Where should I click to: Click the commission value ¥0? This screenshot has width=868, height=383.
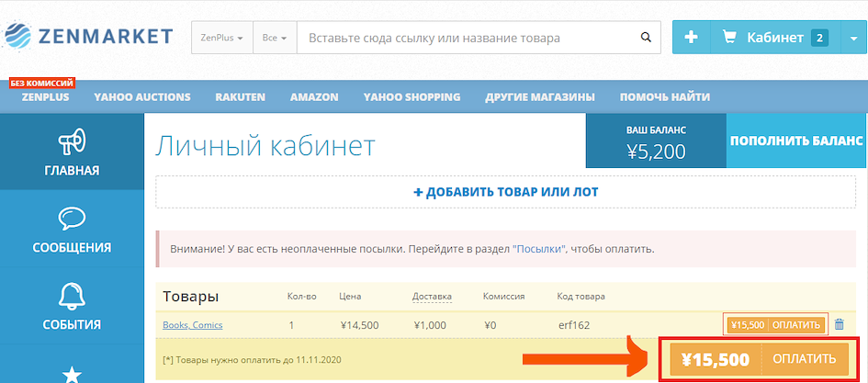point(490,325)
